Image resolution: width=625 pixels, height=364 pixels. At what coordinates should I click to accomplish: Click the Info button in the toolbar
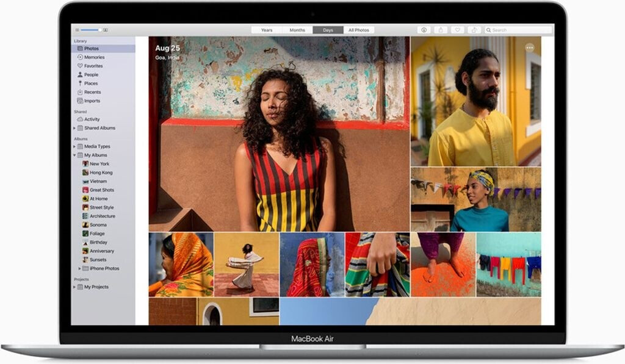(x=424, y=30)
